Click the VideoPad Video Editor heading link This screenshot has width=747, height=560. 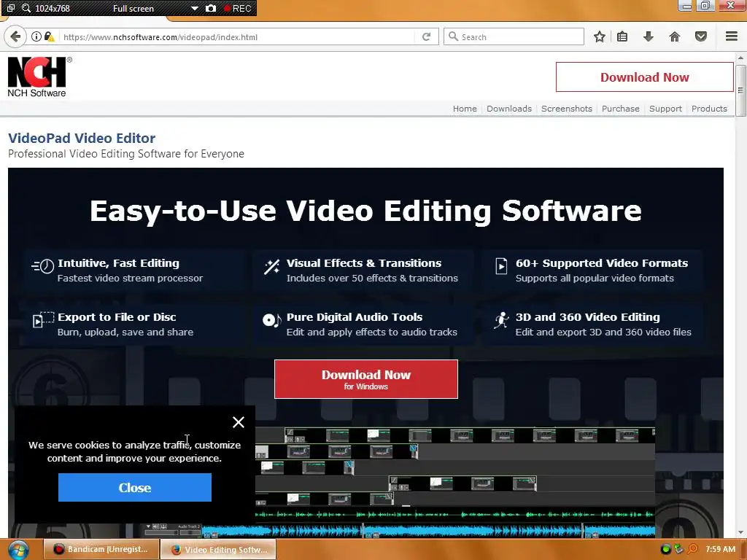coord(82,138)
